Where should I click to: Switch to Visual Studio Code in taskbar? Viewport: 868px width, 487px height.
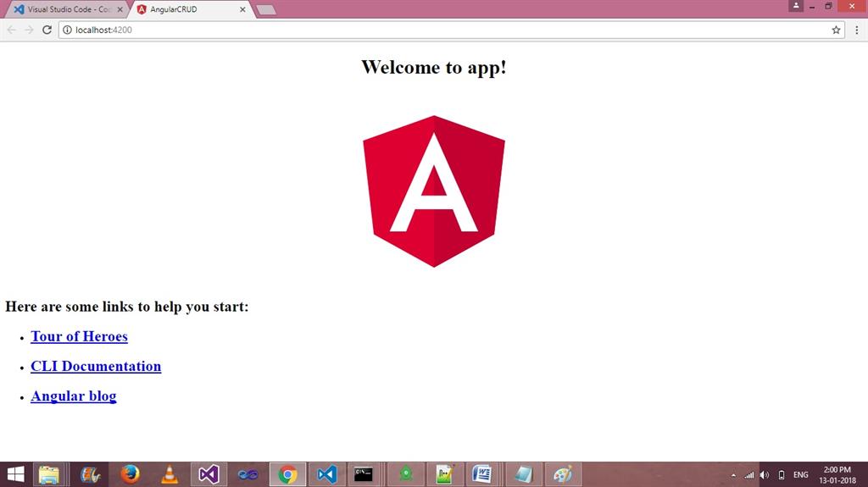326,474
